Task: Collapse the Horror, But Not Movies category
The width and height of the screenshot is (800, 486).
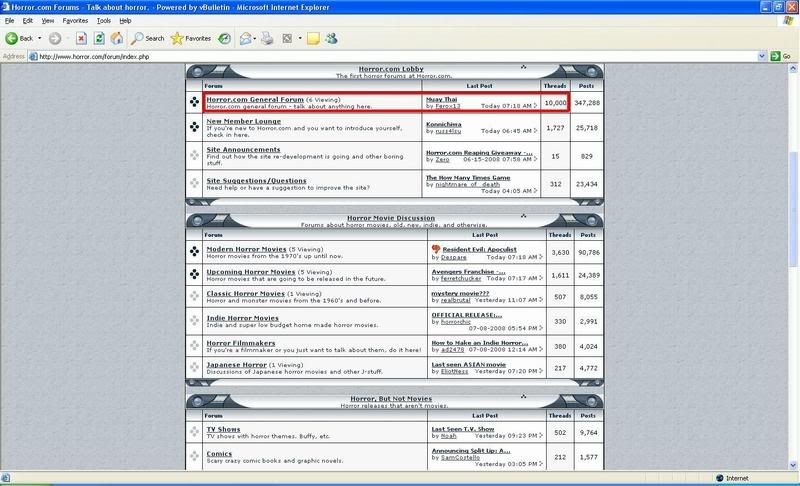Action: 523,396
